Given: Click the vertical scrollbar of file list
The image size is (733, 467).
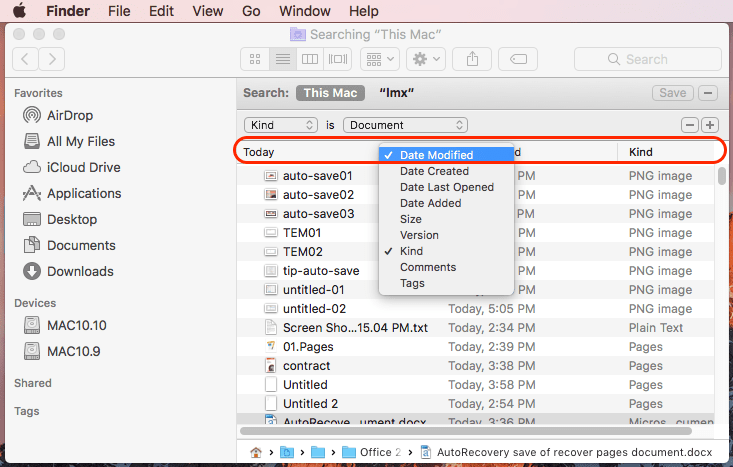Looking at the screenshot, I should (x=722, y=176).
